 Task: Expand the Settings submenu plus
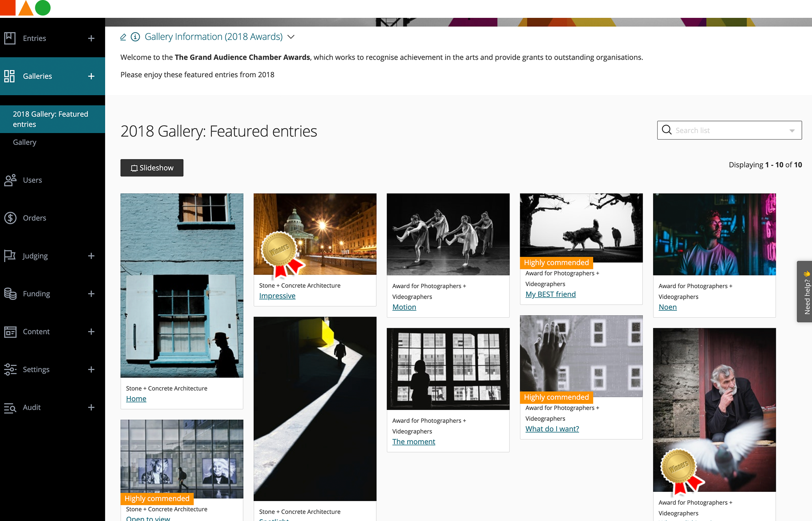(91, 369)
